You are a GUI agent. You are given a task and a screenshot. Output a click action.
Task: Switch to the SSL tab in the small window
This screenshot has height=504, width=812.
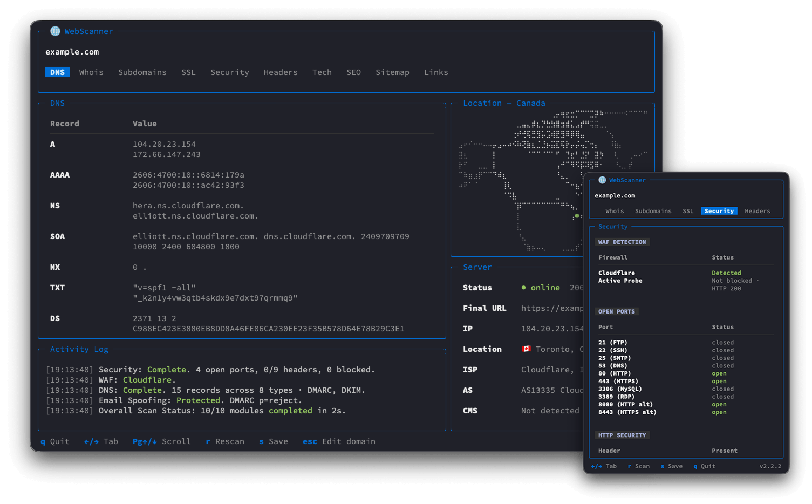coord(688,211)
